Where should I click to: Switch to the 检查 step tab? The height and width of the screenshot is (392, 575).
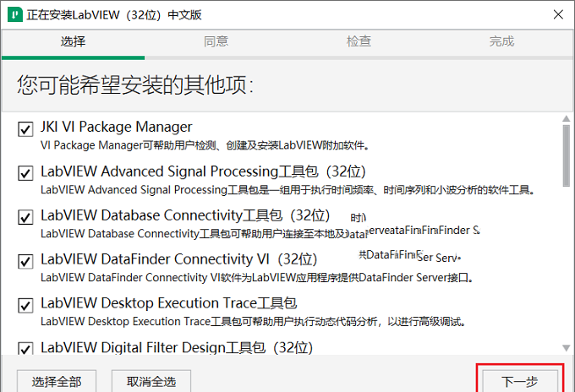[x=359, y=41]
